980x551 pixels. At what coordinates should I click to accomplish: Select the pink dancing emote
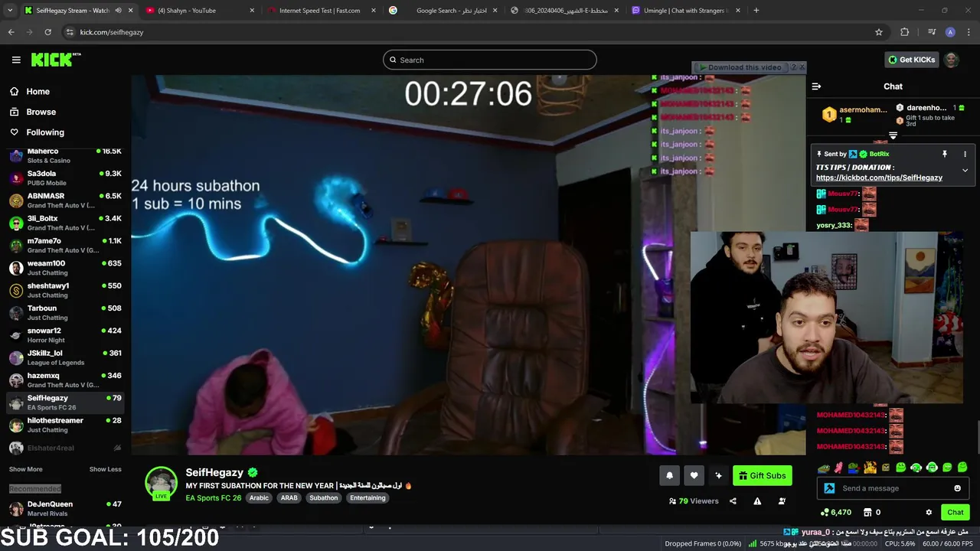[x=839, y=468]
